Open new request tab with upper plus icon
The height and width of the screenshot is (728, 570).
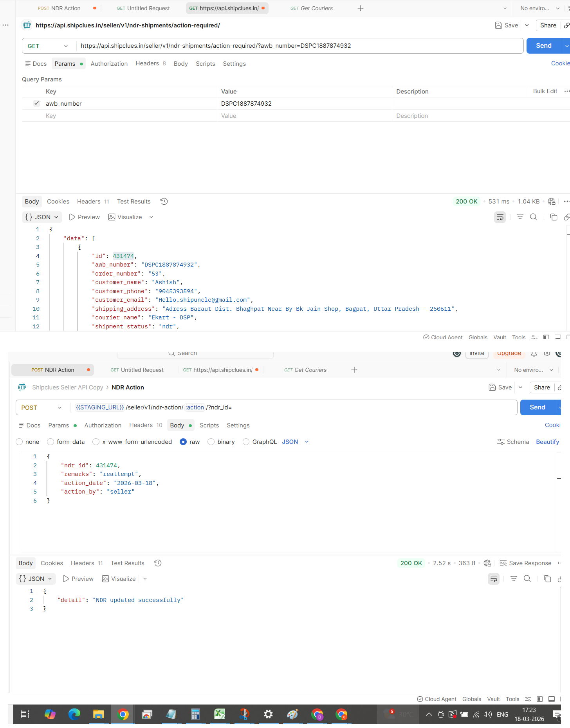point(361,8)
